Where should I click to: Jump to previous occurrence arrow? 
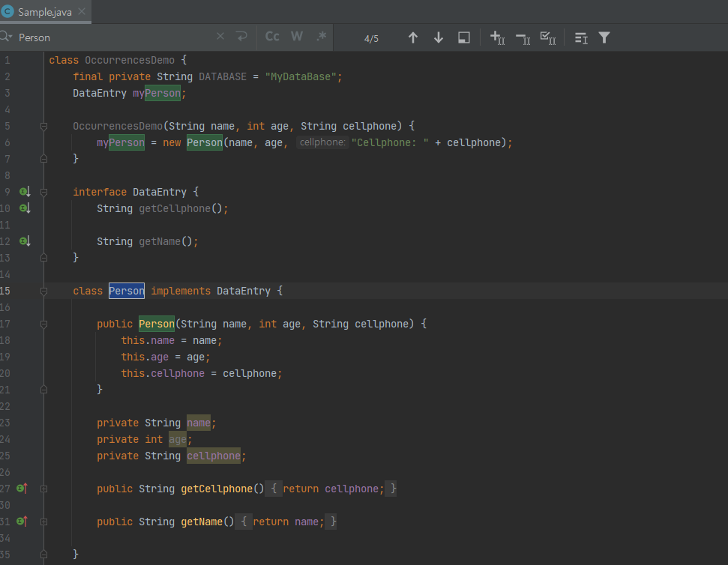413,37
